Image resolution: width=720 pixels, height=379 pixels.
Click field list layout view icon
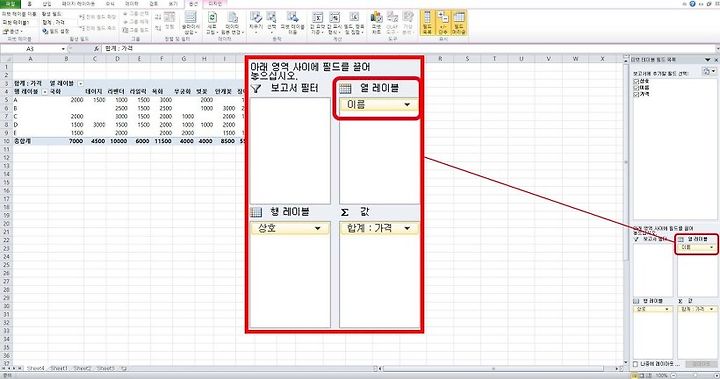[x=708, y=71]
